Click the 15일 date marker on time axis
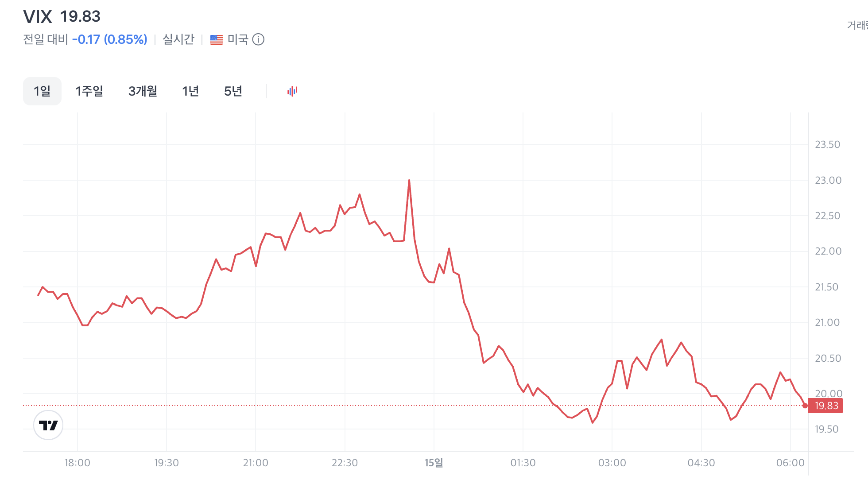This screenshot has width=868, height=495. 434,463
